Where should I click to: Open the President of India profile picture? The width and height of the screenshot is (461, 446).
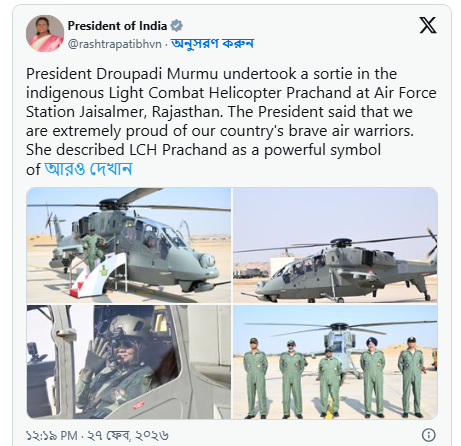click(x=45, y=33)
